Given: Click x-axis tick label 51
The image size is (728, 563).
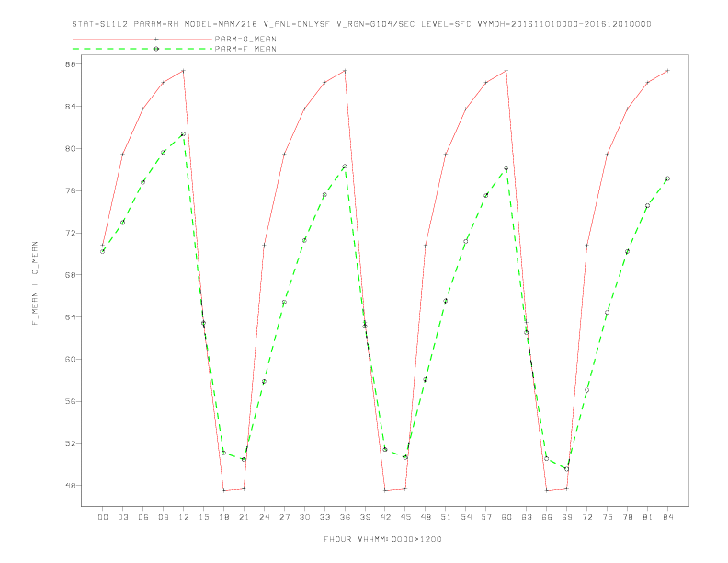Looking at the screenshot, I should coord(446,517).
